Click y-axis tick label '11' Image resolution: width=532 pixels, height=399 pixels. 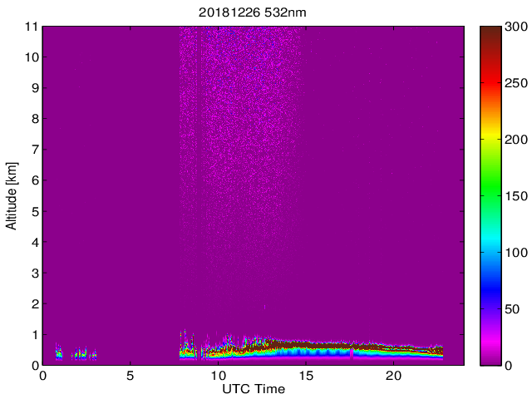click(32, 27)
